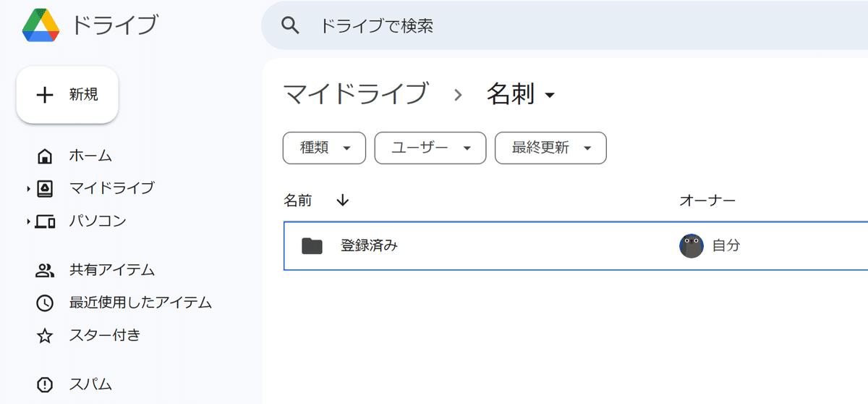Expand the マイドライブ tree arrow
Viewport: 868px width, 404px height.
(x=28, y=189)
